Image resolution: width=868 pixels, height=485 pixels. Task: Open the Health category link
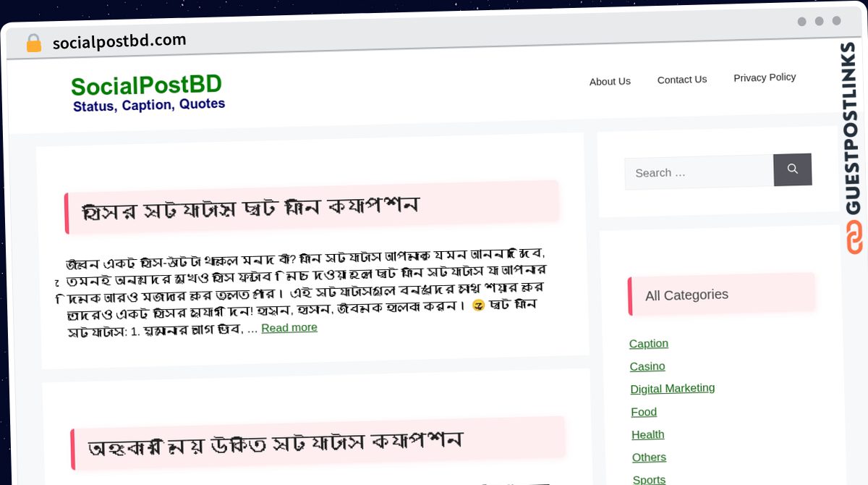tap(647, 434)
